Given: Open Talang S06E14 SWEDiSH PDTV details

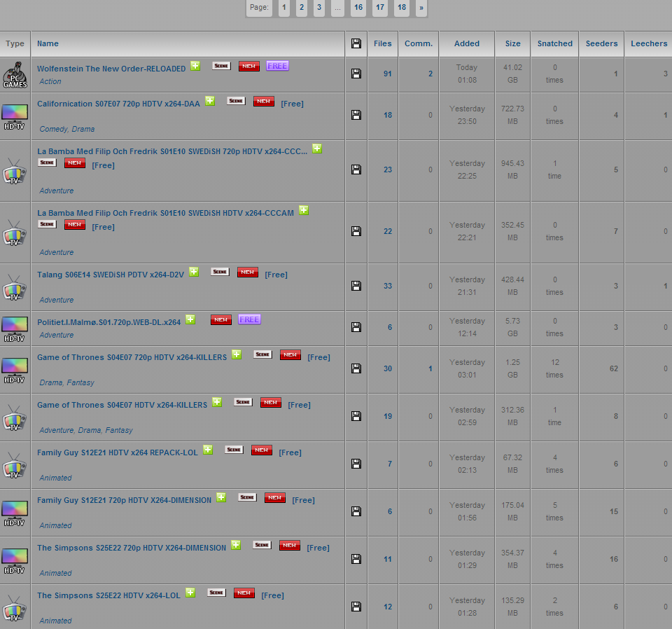Looking at the screenshot, I should (x=111, y=275).
